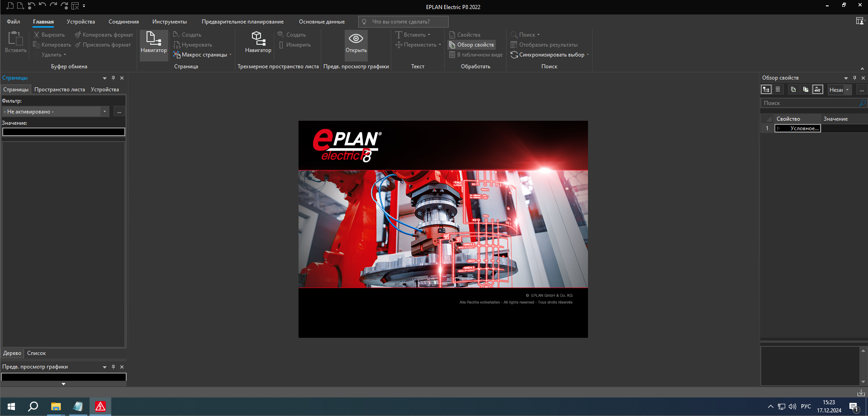
Task: Unpin the Страницы panel
Action: tap(113, 78)
